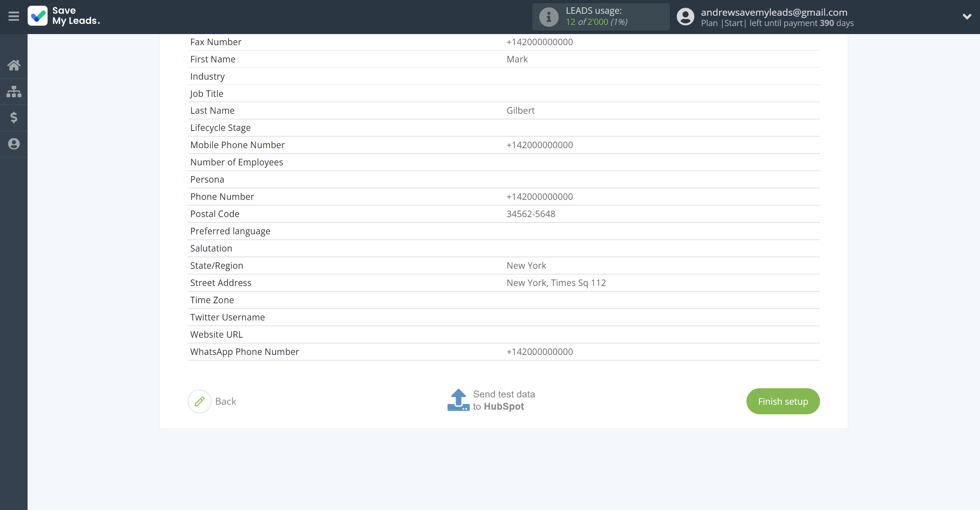The width and height of the screenshot is (980, 510).
Task: Click the Number of Employees label
Action: pyautogui.click(x=237, y=162)
